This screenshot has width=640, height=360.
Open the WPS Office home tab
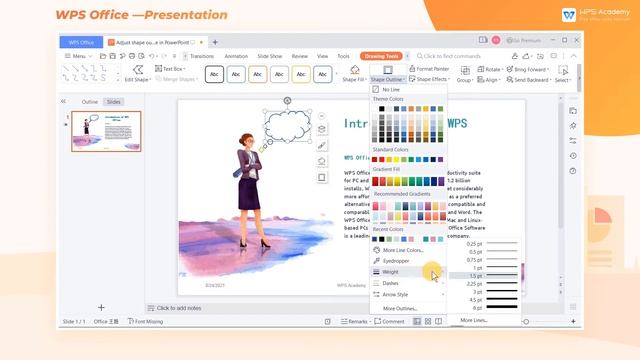coord(81,42)
